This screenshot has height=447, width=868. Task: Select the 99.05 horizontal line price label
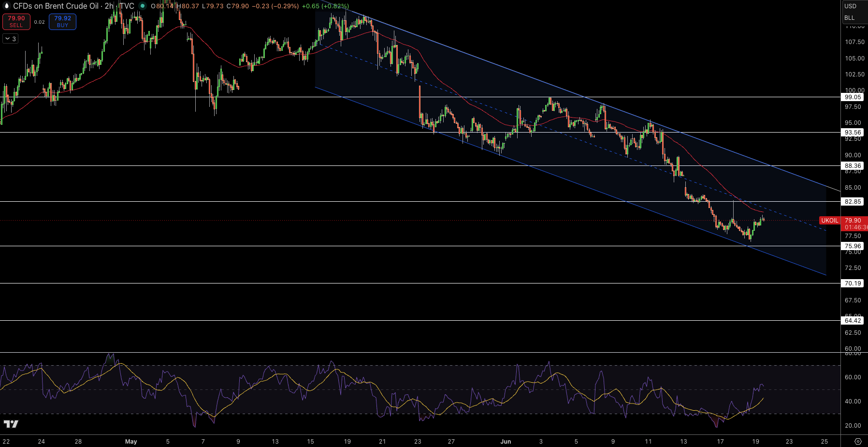coord(853,97)
